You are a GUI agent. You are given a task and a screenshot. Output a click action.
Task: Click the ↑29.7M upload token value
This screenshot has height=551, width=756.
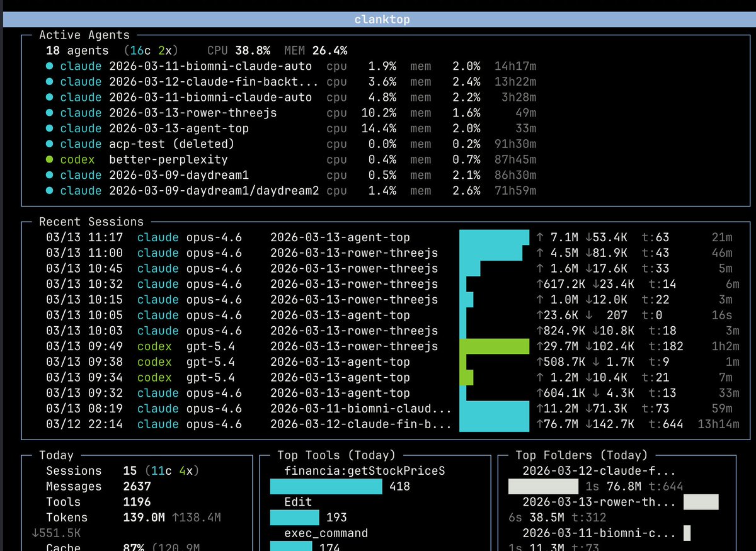[x=558, y=346]
